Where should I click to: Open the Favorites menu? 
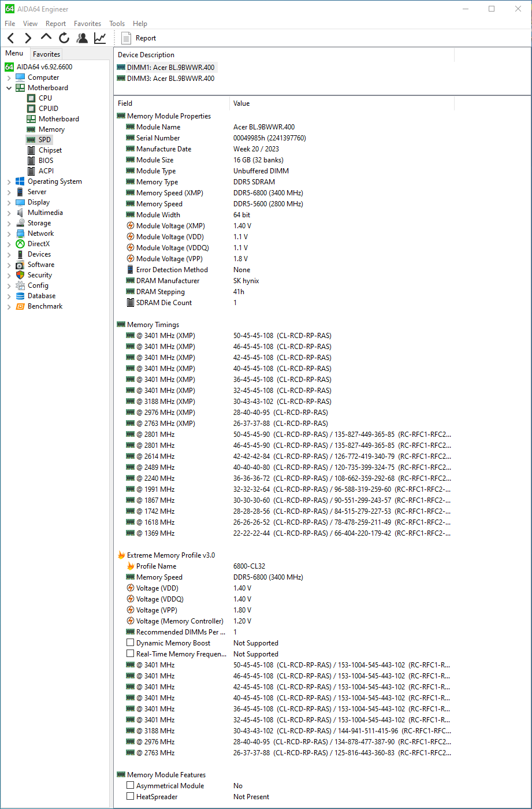click(87, 24)
